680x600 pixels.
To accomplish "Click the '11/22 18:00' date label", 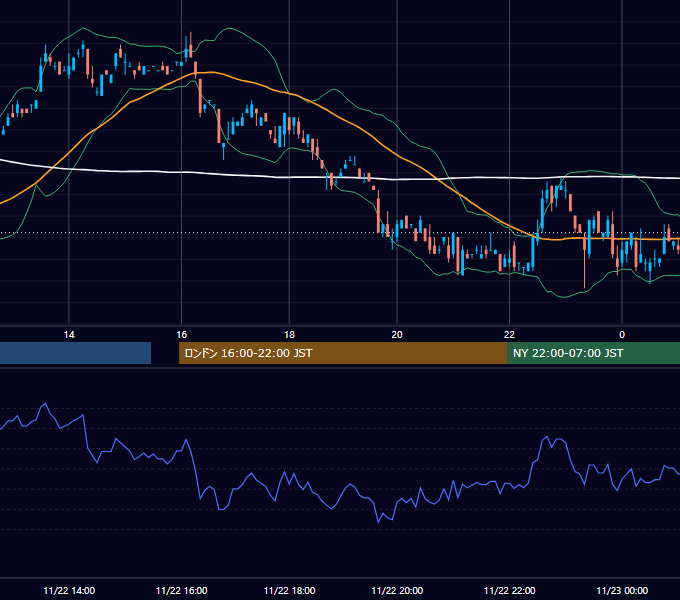I will (289, 590).
